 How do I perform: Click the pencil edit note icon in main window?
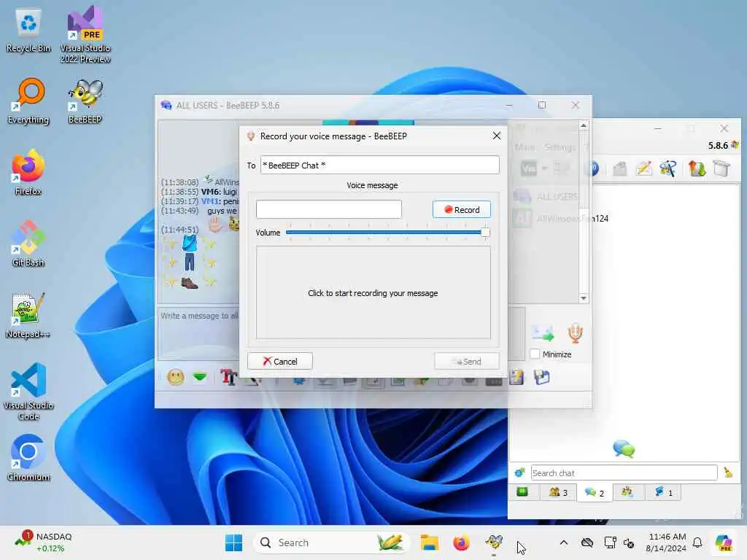click(643, 168)
